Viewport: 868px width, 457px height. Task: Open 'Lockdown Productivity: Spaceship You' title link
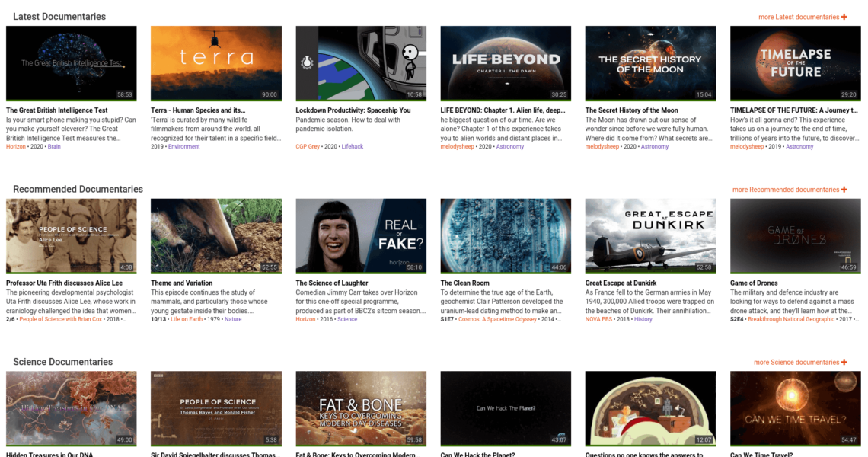(353, 110)
